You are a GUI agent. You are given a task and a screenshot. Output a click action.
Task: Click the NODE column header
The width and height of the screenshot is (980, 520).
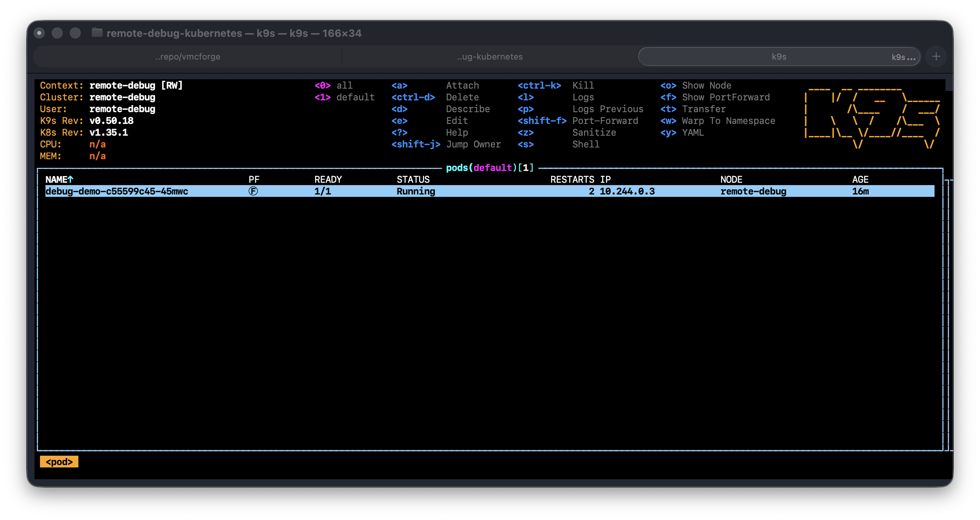point(731,180)
